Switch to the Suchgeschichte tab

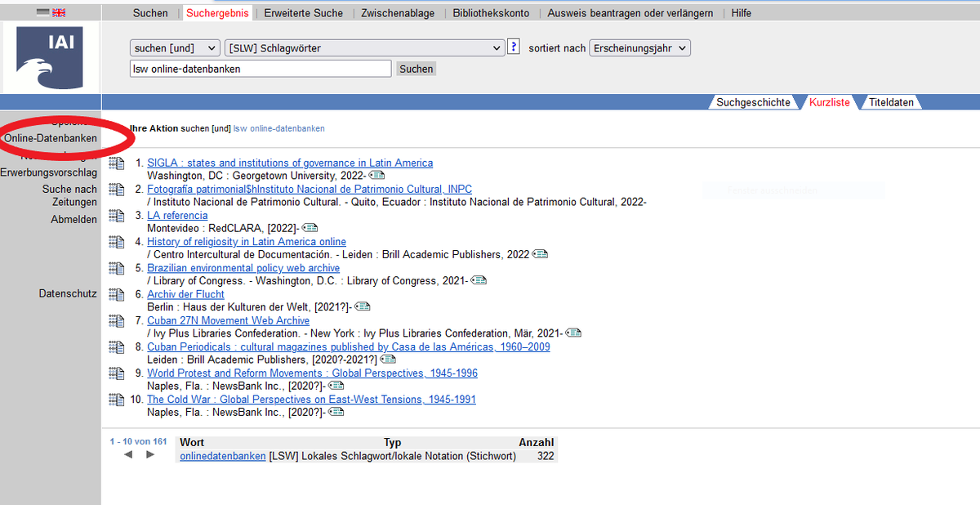tap(753, 102)
